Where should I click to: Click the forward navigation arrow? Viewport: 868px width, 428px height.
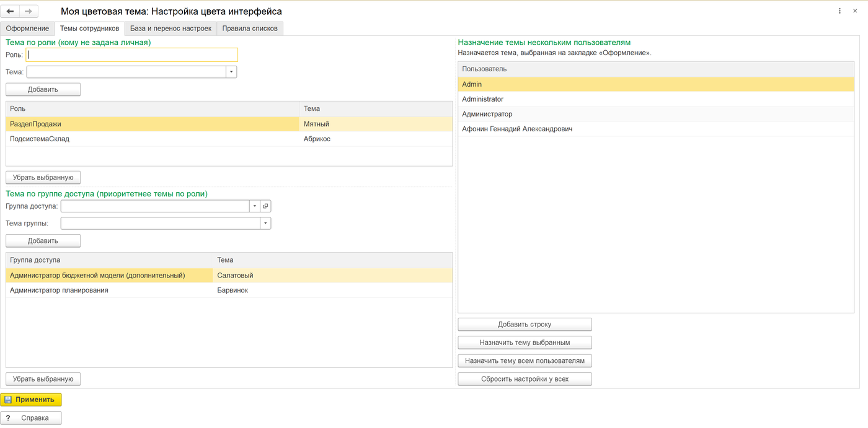29,11
